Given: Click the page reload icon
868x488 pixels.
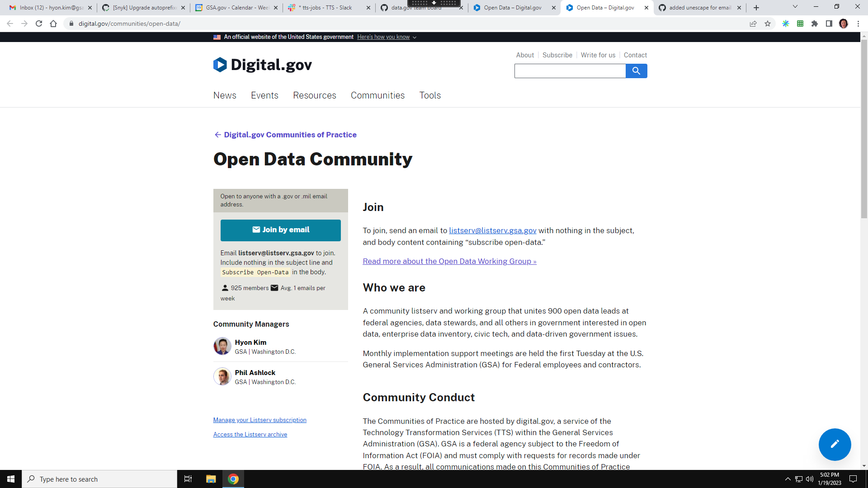Looking at the screenshot, I should click(39, 23).
